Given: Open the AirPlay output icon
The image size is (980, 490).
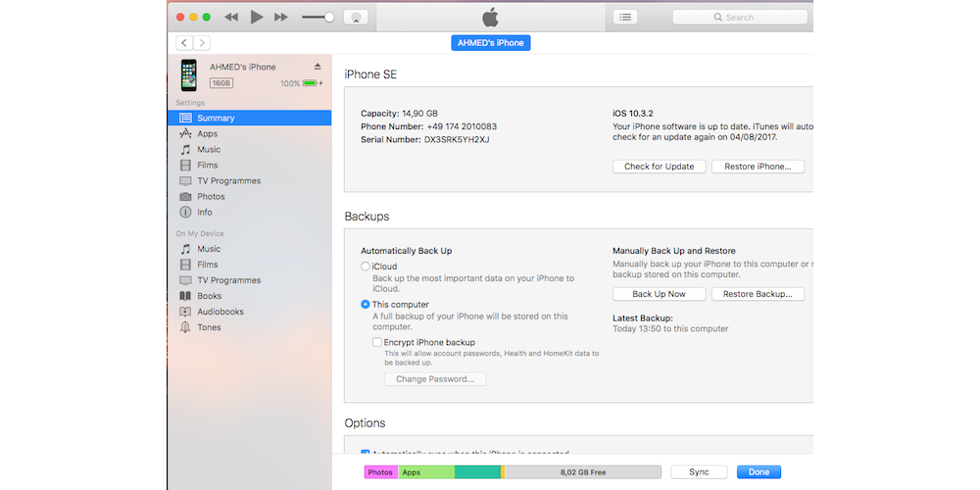Looking at the screenshot, I should click(356, 17).
